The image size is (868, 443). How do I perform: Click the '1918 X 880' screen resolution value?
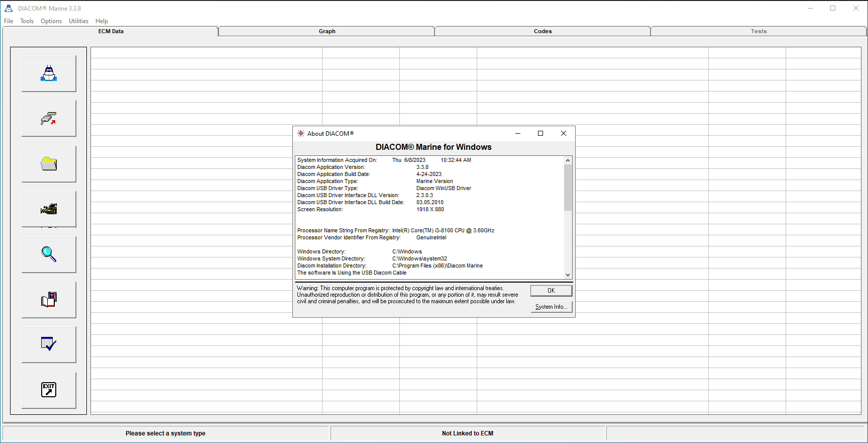[430, 210]
